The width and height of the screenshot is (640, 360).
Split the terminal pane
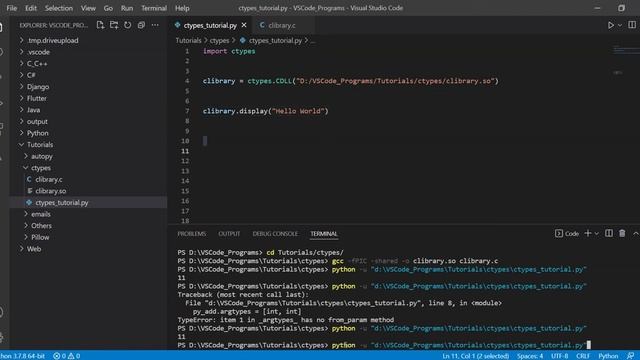pyautogui.click(x=609, y=233)
